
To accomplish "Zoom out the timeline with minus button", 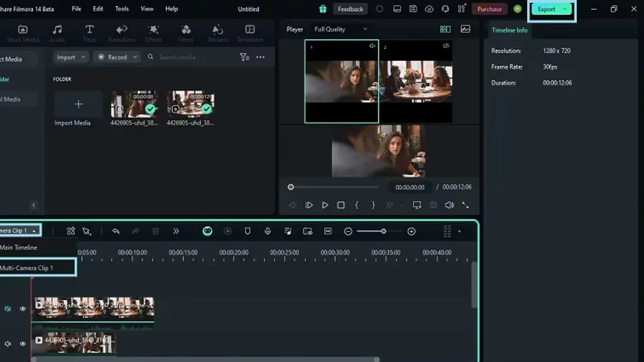I will [348, 231].
